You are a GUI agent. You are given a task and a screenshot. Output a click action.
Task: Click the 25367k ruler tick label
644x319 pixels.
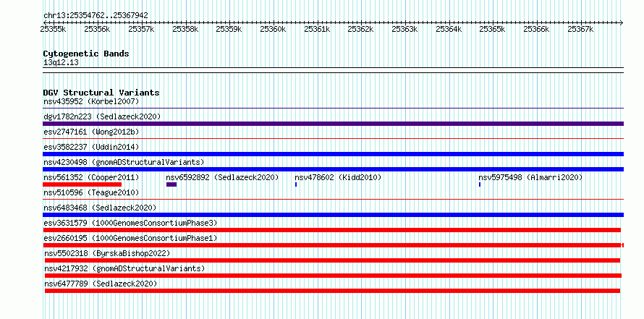(580, 29)
